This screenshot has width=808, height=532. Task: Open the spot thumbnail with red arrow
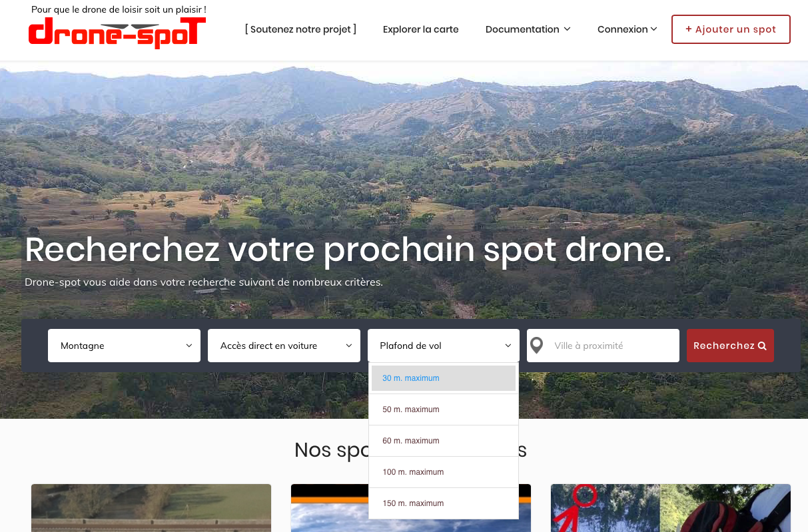[x=671, y=508]
